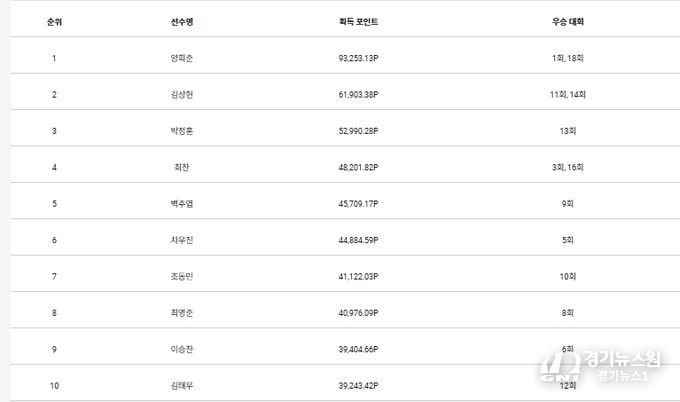Click the 3회, 16회 wins entry
The image size is (680, 402).
567,167
